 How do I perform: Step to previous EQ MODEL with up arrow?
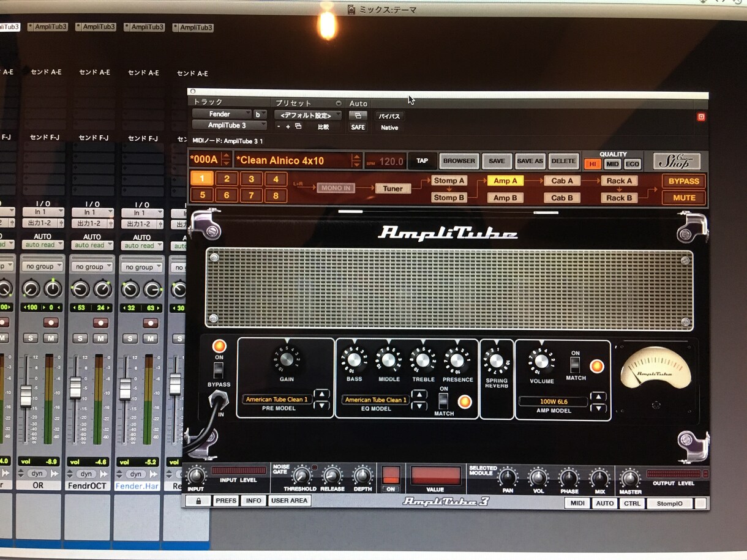coord(419,394)
